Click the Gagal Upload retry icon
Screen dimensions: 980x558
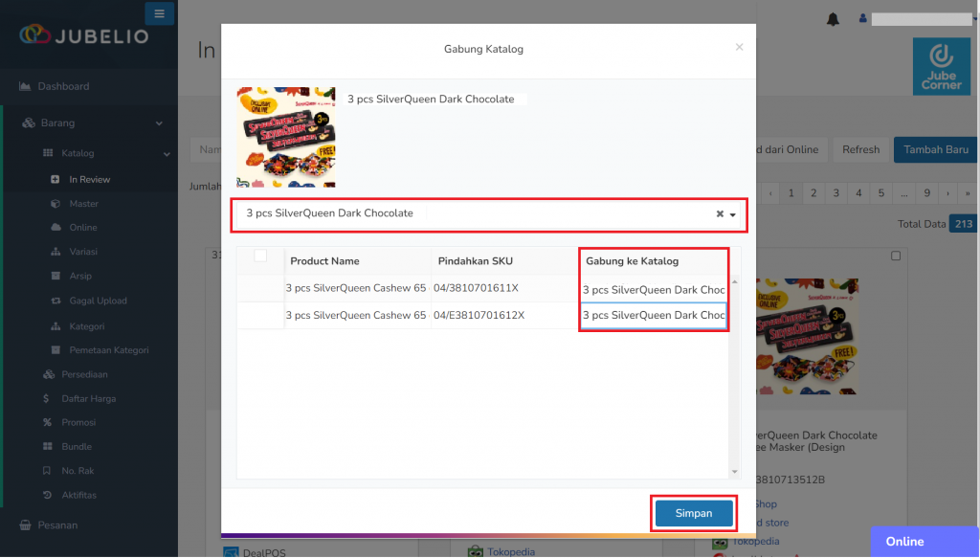pyautogui.click(x=56, y=301)
